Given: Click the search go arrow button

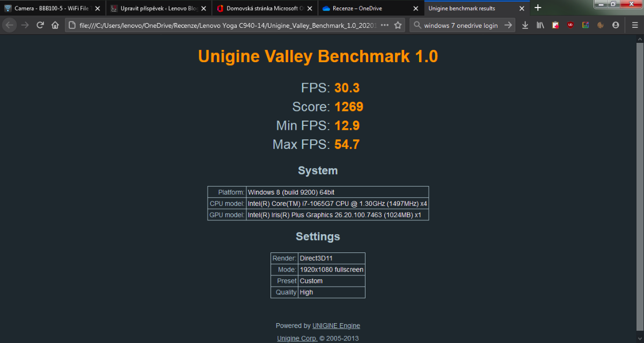Looking at the screenshot, I should (508, 25).
